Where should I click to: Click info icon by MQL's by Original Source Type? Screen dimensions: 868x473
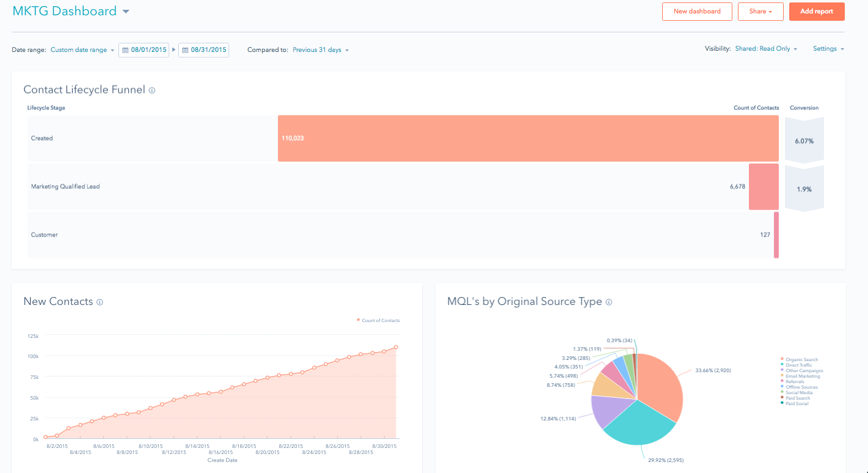tap(608, 302)
